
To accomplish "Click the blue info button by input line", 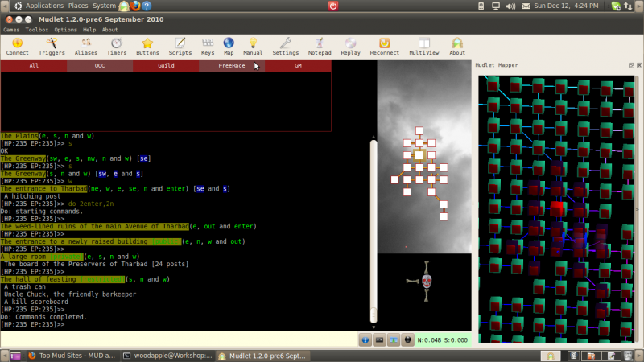I will [x=365, y=340].
